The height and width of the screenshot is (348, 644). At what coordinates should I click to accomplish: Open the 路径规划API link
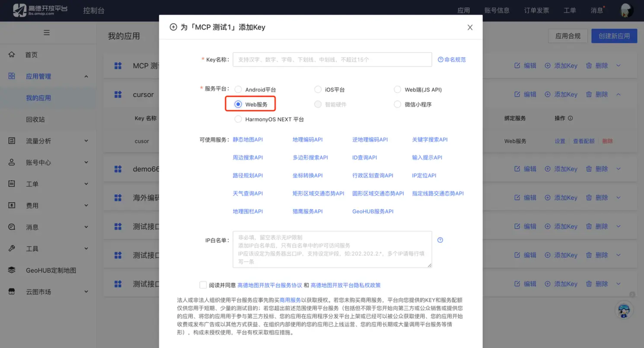point(247,175)
